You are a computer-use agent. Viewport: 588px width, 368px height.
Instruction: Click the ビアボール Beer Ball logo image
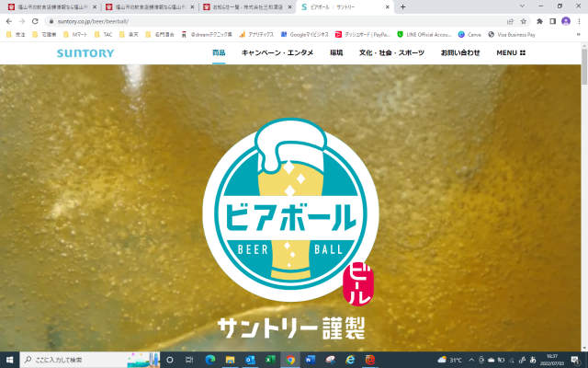click(290, 211)
